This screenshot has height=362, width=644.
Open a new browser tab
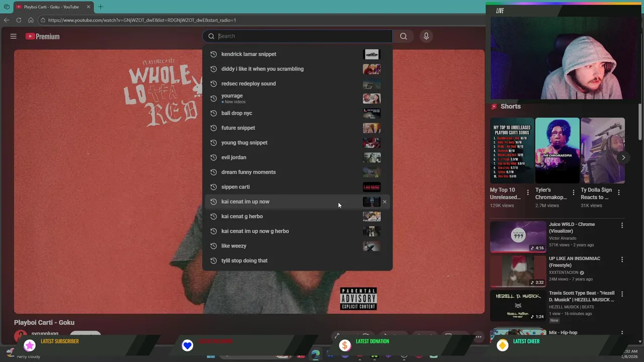101,7
